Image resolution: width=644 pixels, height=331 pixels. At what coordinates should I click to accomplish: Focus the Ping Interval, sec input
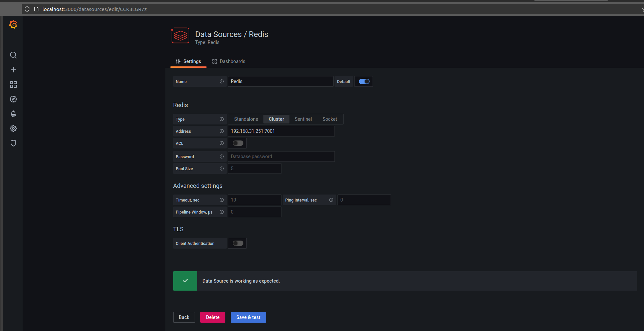[x=364, y=200]
